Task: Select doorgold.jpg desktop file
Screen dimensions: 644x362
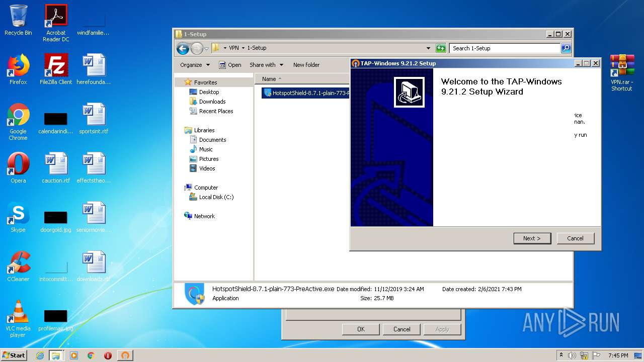Action: [x=56, y=221]
